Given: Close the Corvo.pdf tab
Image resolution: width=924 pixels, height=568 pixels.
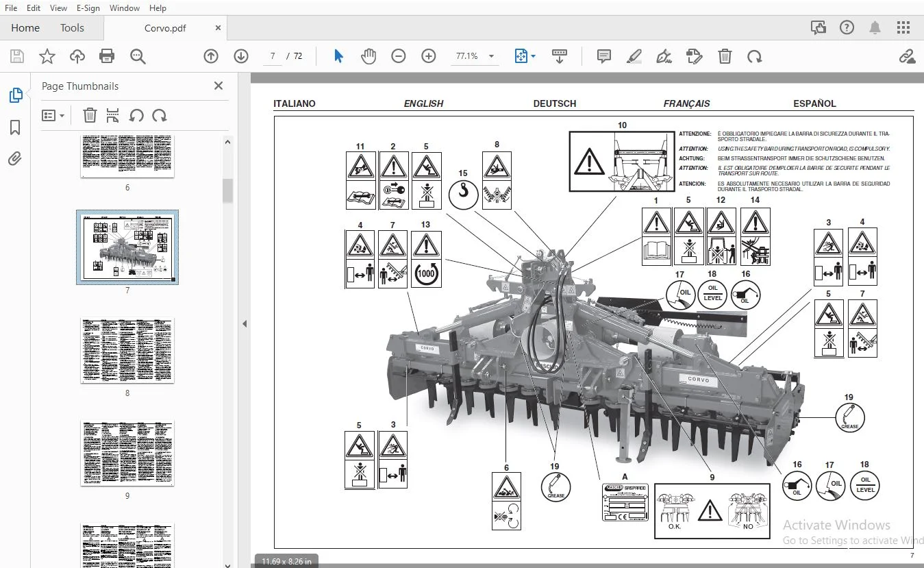Looking at the screenshot, I should tap(218, 28).
